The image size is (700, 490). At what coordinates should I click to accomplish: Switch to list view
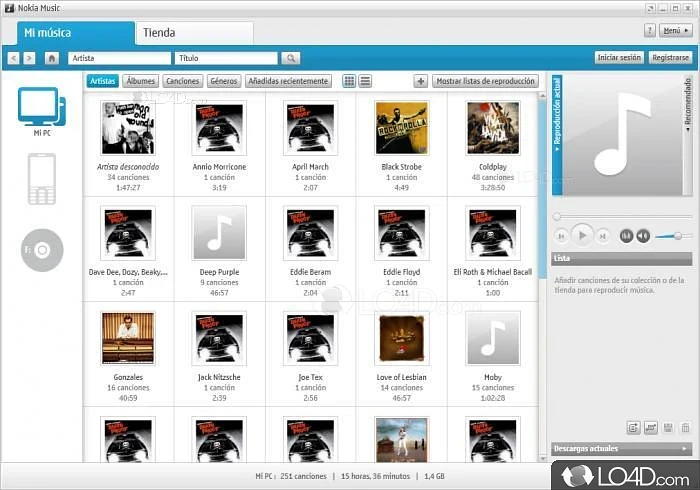tap(365, 81)
